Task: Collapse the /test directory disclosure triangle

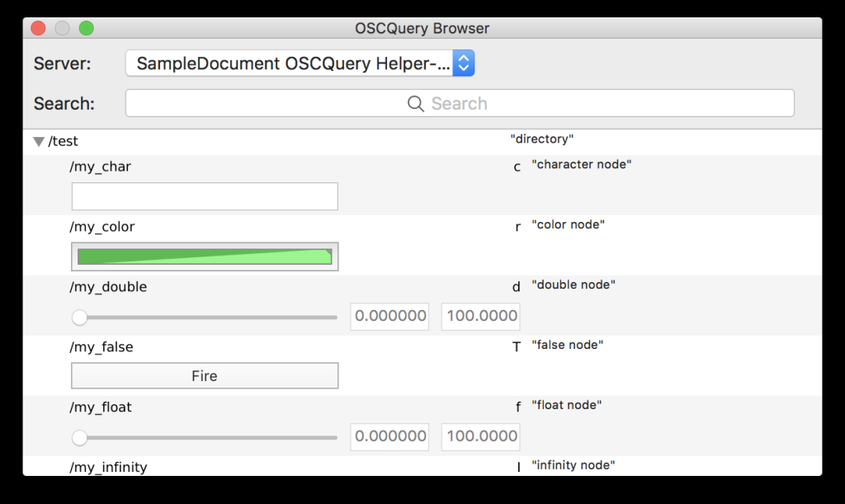Action: pyautogui.click(x=39, y=142)
